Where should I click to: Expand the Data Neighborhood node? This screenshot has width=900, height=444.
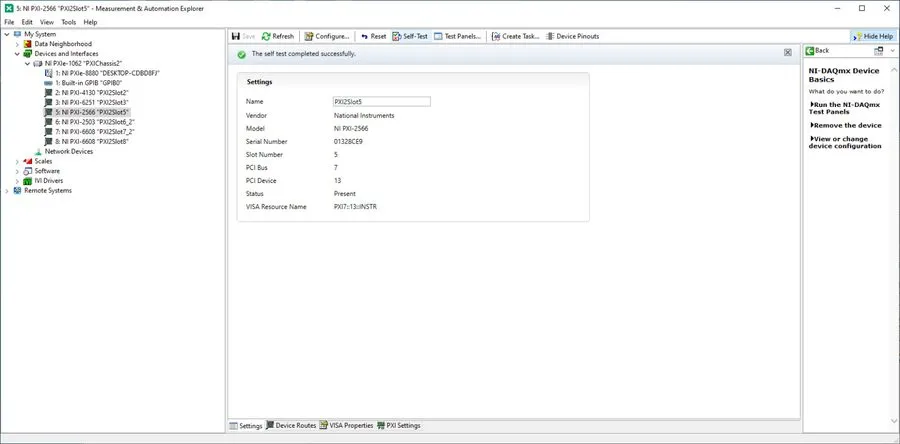[17, 44]
